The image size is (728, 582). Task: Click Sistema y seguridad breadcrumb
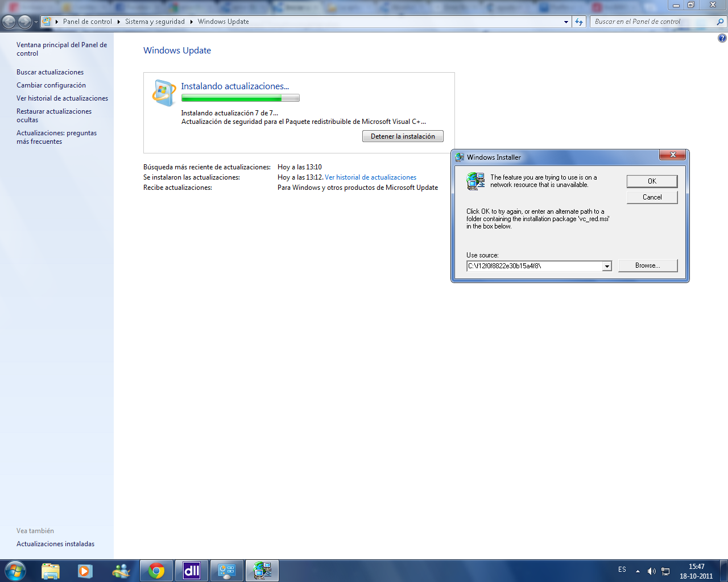155,22
